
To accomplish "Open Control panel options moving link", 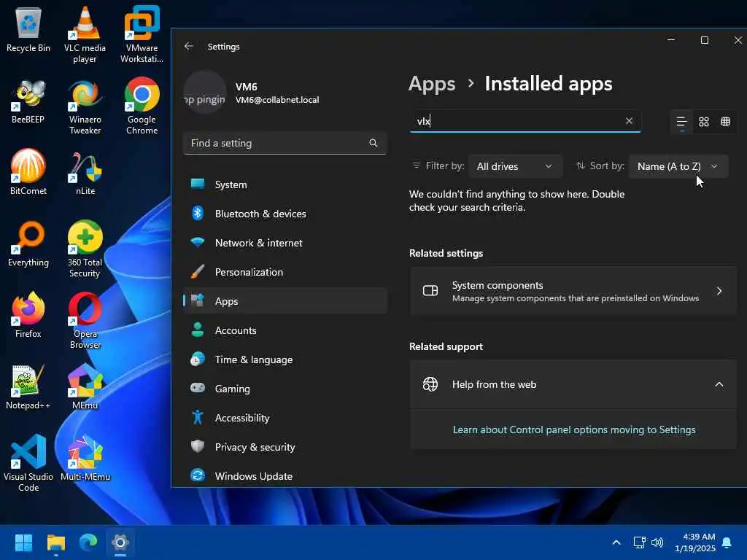I will (574, 429).
